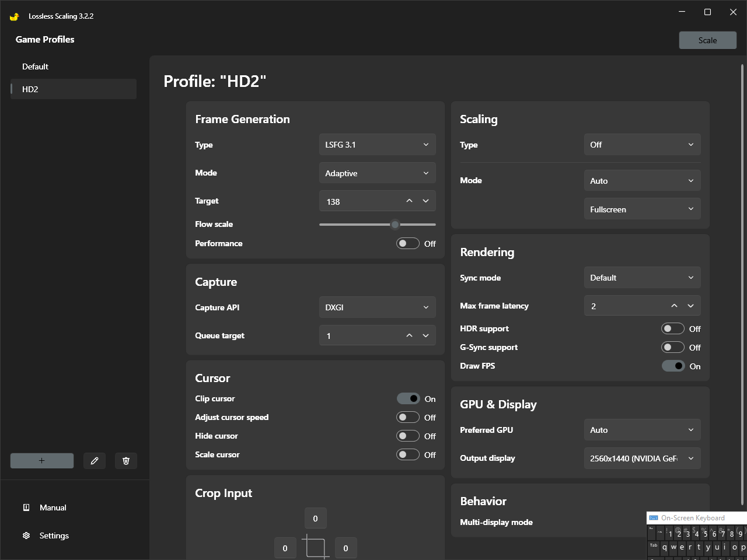The height and width of the screenshot is (560, 747).
Task: Increase the Target frame rate value
Action: (x=410, y=201)
